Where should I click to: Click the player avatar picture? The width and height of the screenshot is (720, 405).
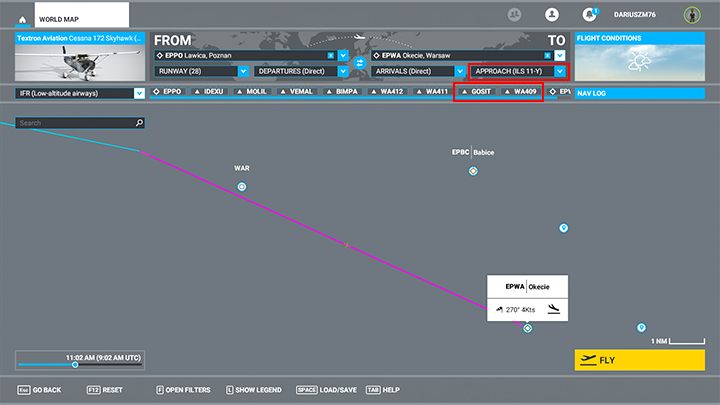(690, 15)
